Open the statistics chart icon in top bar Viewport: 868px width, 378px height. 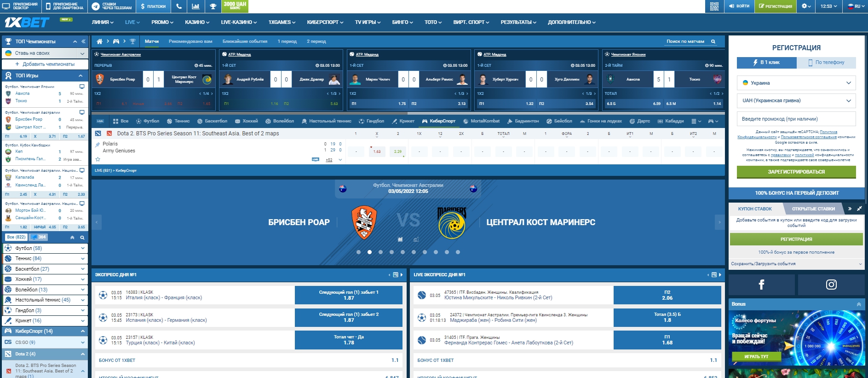click(195, 6)
